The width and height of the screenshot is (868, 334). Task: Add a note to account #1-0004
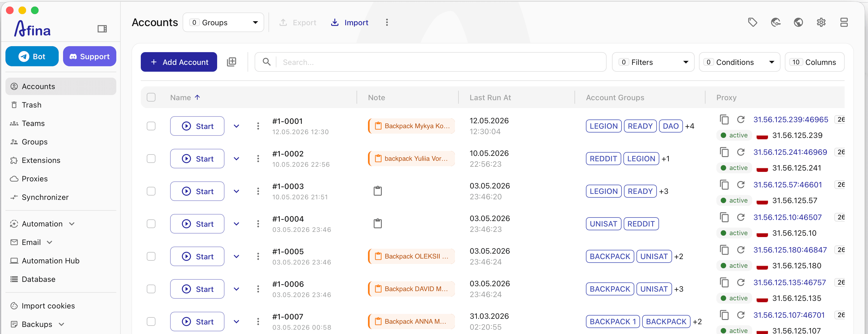pos(378,223)
